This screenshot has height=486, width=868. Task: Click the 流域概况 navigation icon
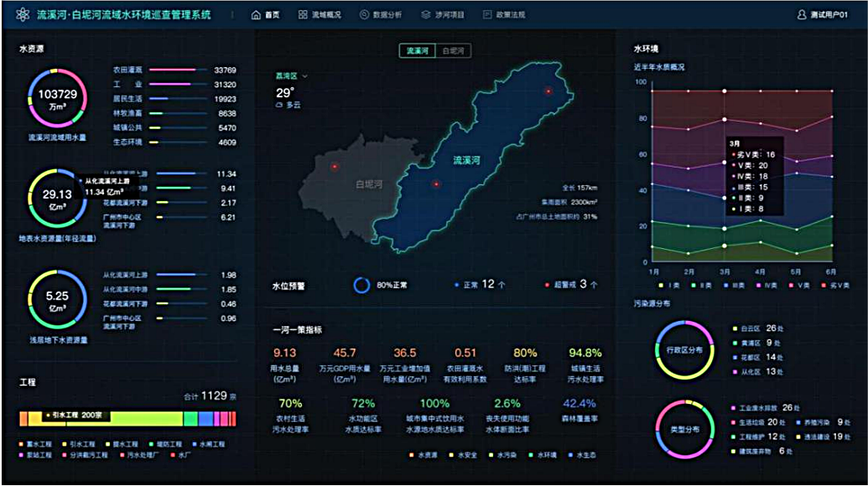pyautogui.click(x=304, y=13)
